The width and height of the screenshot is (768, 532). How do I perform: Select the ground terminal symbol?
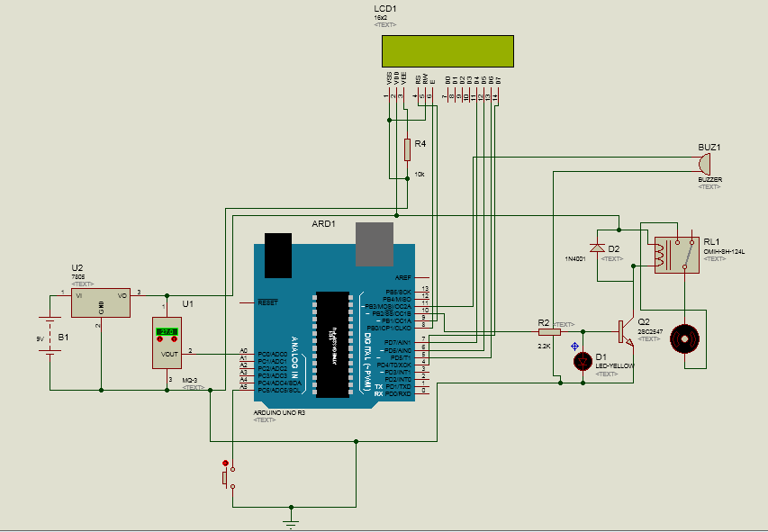point(291,523)
